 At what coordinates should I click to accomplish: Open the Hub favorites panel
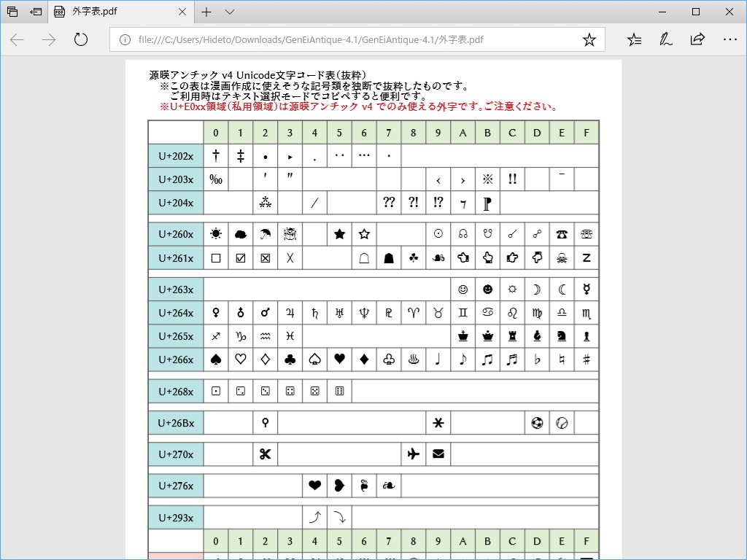coord(635,39)
